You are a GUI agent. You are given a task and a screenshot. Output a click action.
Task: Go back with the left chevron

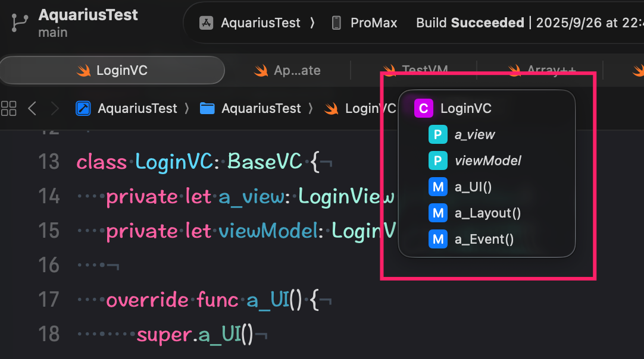click(x=33, y=108)
